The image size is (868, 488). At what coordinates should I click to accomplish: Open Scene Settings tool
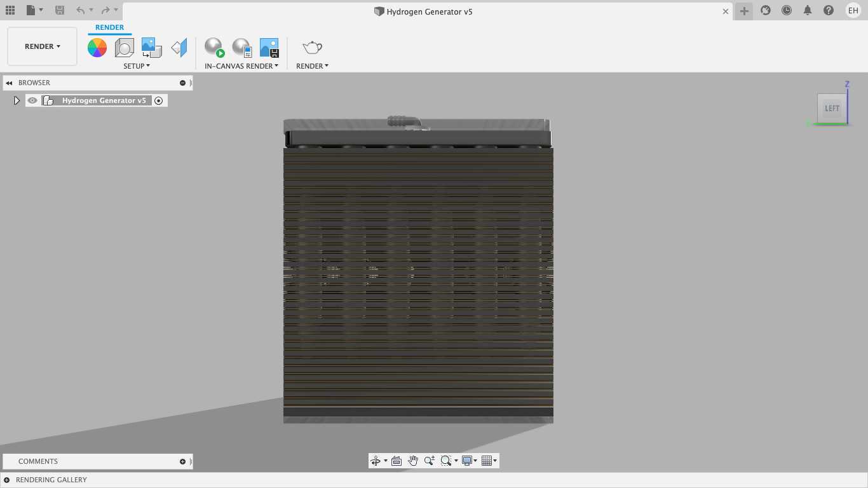point(124,48)
